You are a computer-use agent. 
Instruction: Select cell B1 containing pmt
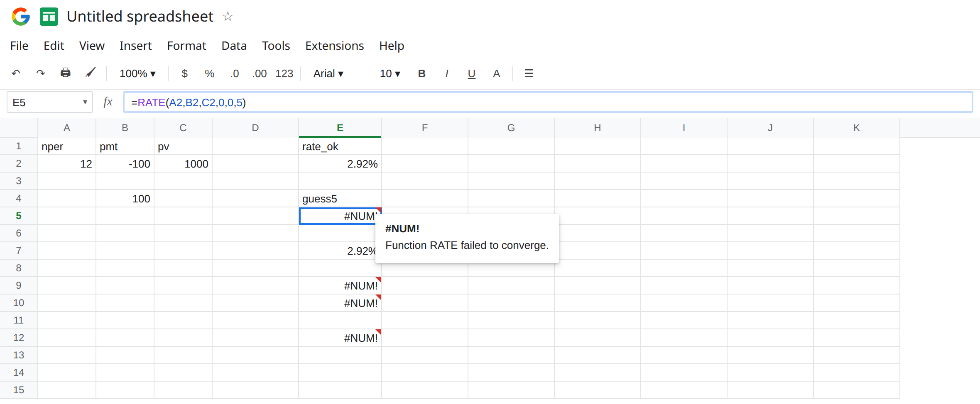125,146
